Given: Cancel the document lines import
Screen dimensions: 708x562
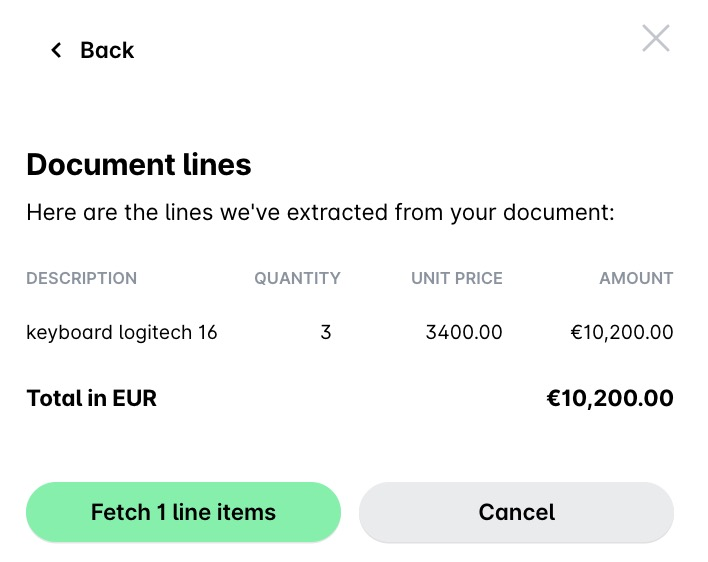Looking at the screenshot, I should (516, 513).
